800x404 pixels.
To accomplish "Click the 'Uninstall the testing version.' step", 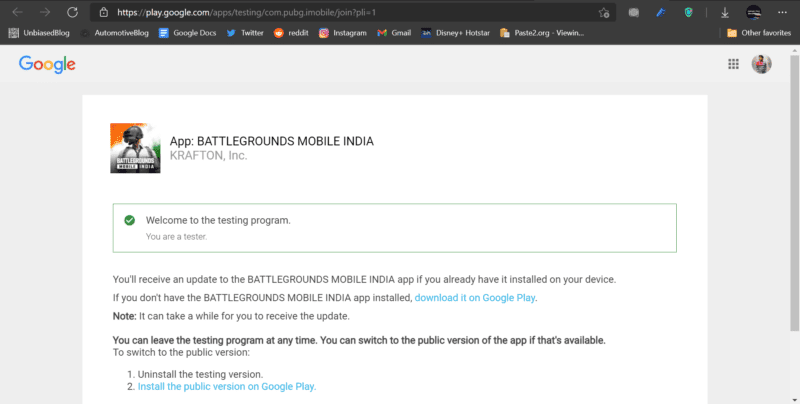I will pyautogui.click(x=201, y=374).
